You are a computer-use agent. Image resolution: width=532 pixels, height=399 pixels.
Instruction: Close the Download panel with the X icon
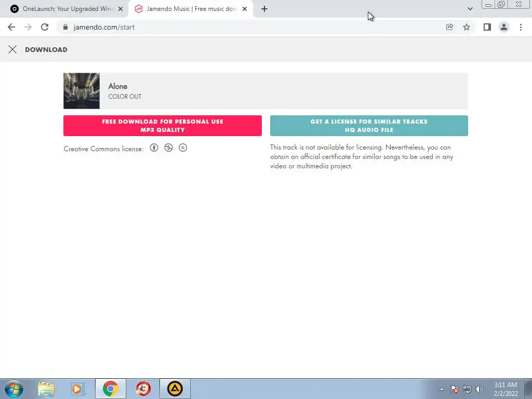(12, 49)
